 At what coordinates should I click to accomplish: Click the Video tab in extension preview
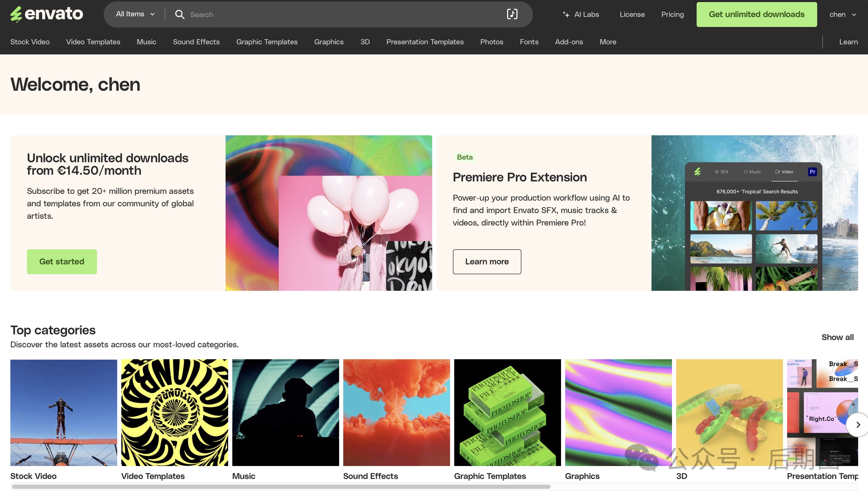point(784,172)
